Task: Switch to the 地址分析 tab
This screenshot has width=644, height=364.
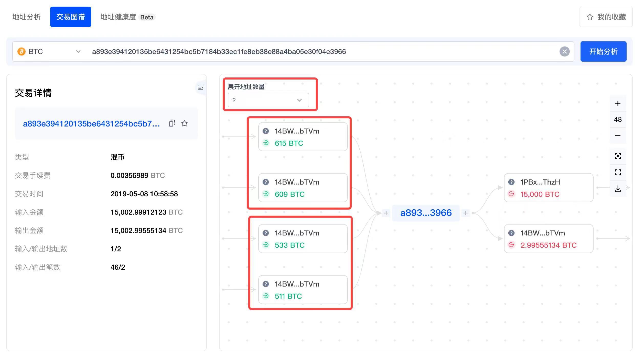Action: click(x=27, y=17)
